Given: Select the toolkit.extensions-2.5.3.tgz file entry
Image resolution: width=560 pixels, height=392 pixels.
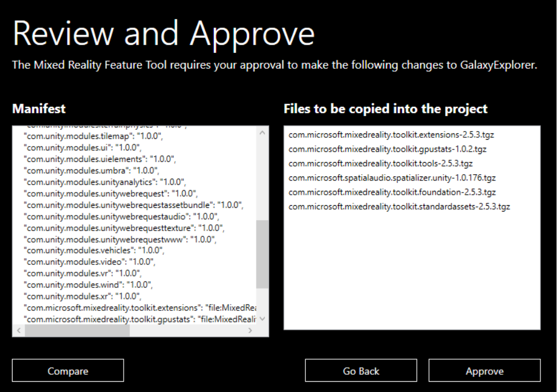Looking at the screenshot, I should pyautogui.click(x=391, y=135).
